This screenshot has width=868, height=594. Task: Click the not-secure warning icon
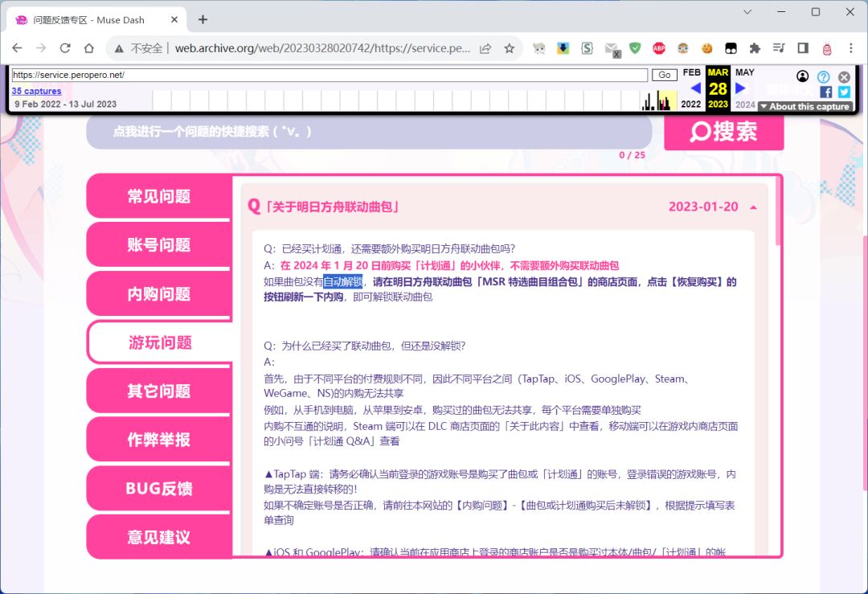[x=119, y=49]
